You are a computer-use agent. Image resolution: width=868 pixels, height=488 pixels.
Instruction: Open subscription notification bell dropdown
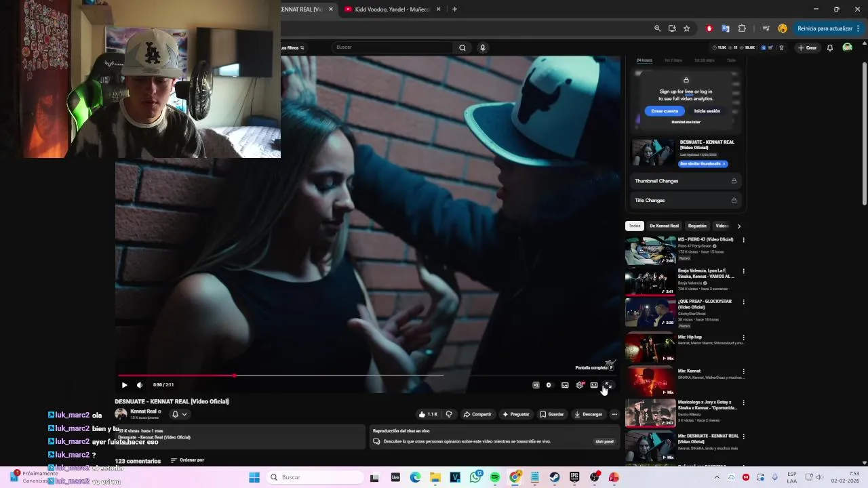[x=179, y=414]
